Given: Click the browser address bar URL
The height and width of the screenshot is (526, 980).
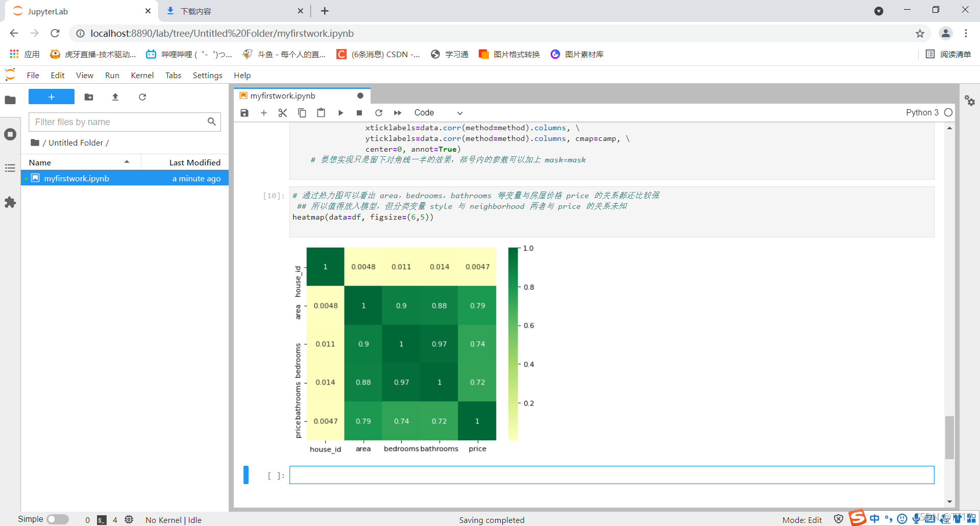Looking at the screenshot, I should pos(222,33).
